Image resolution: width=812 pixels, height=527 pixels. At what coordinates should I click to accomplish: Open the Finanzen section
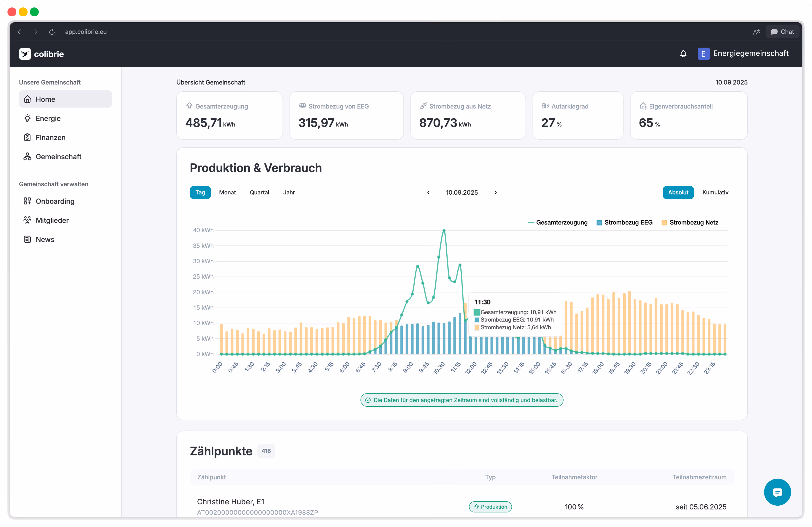click(x=50, y=137)
